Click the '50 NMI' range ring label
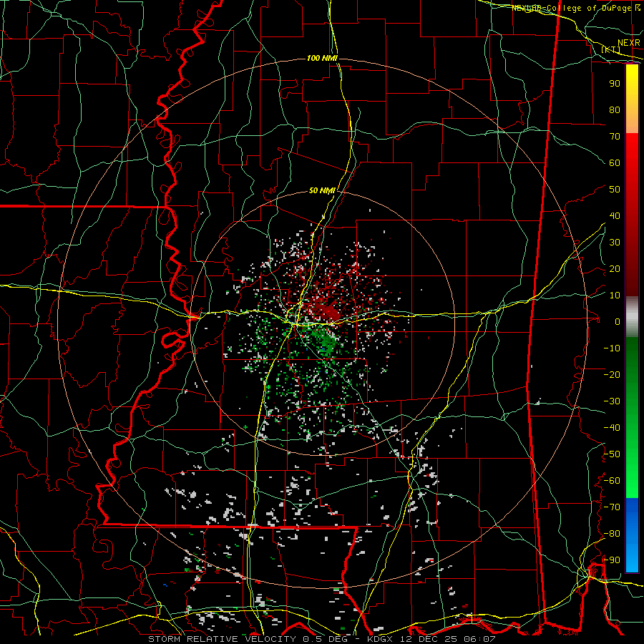 pos(322,190)
